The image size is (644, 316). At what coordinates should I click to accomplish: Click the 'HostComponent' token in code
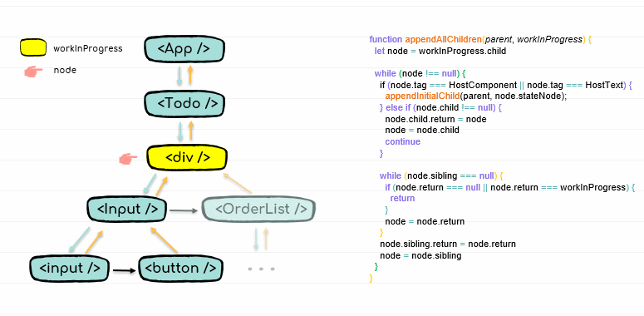point(483,86)
